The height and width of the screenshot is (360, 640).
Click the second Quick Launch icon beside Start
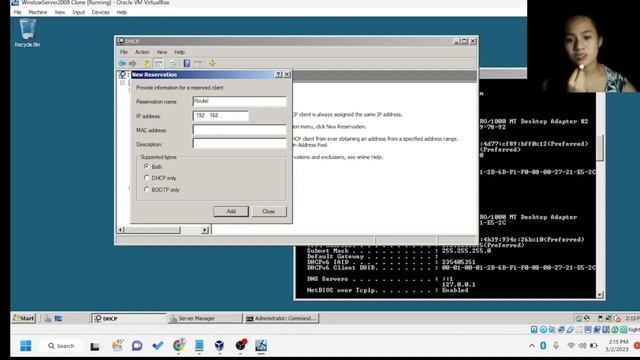pyautogui.click(x=58, y=318)
